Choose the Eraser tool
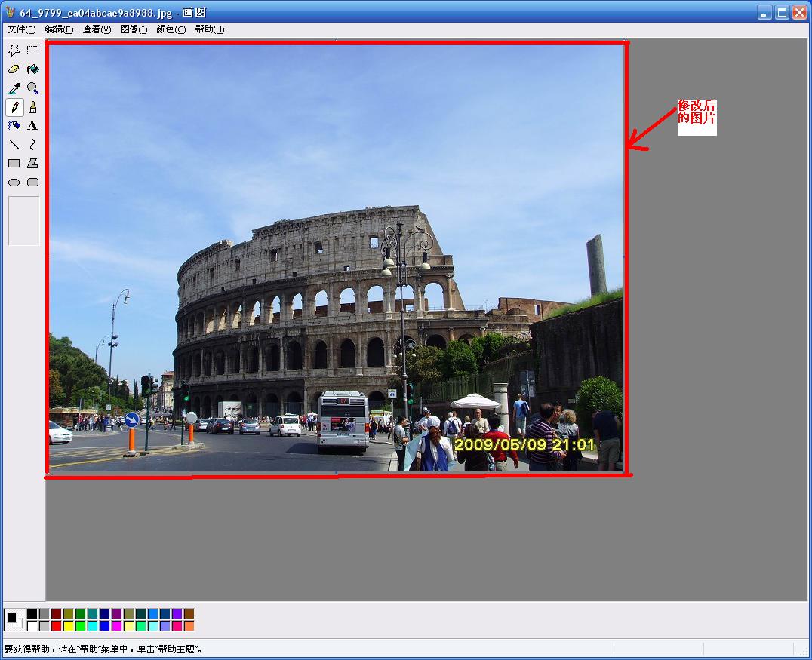812x660 pixels. tap(14, 69)
